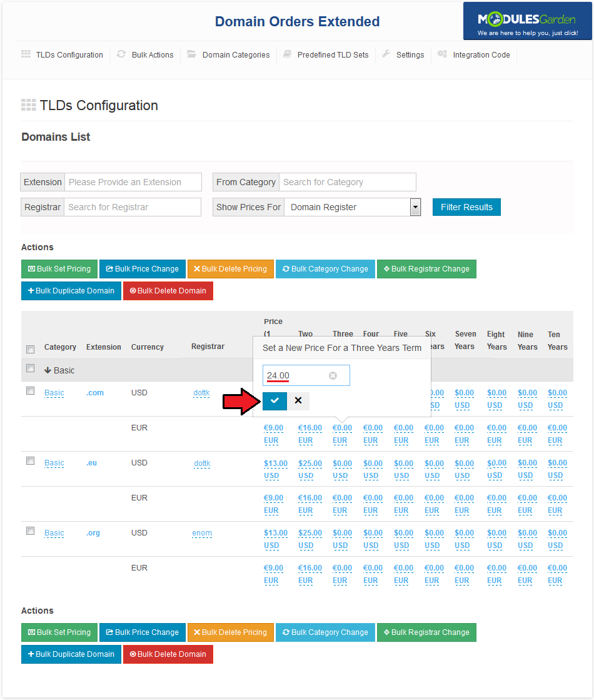The height and width of the screenshot is (700, 594).
Task: Click the Domain Categories folder icon
Action: tap(191, 54)
